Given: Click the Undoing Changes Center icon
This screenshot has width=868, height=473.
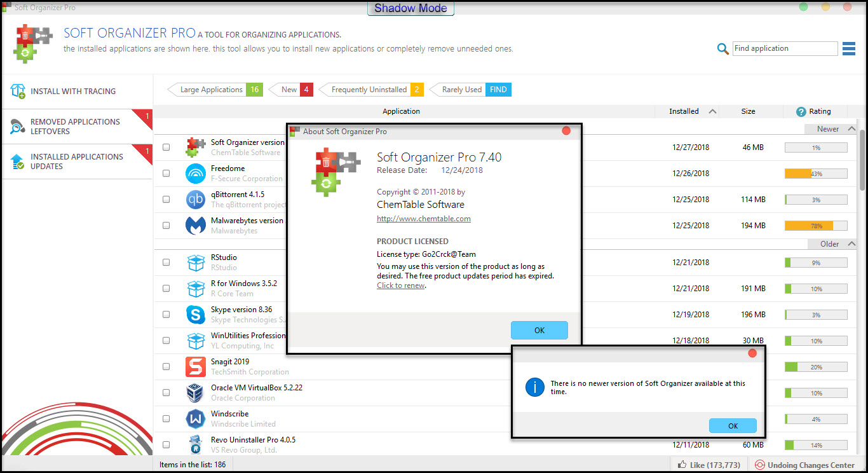Looking at the screenshot, I should click(x=759, y=465).
